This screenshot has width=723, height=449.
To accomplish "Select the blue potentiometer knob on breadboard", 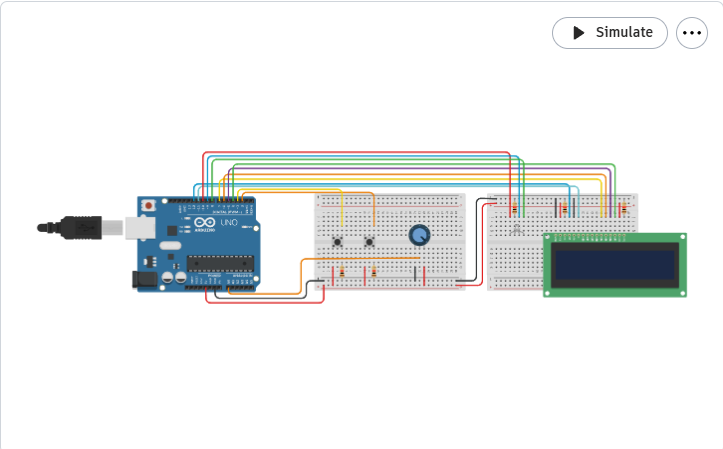I will pos(420,235).
